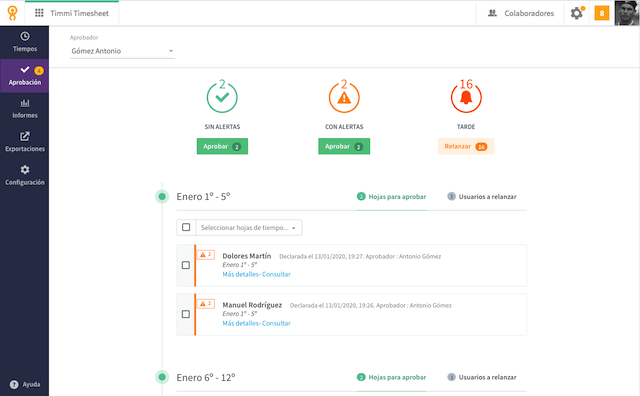This screenshot has width=640, height=396.
Task: Open Informes bar chart icon
Action: [25, 103]
